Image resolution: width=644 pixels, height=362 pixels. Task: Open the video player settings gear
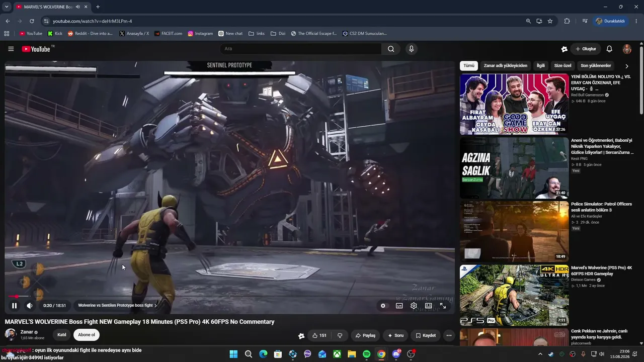(414, 305)
